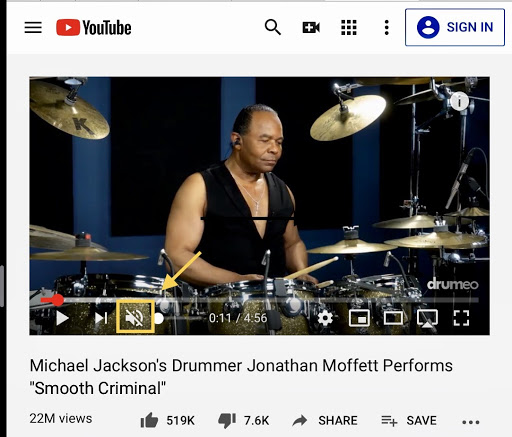The image size is (512, 437).
Task: Cast video with the AirPlay icon
Action: (x=427, y=318)
